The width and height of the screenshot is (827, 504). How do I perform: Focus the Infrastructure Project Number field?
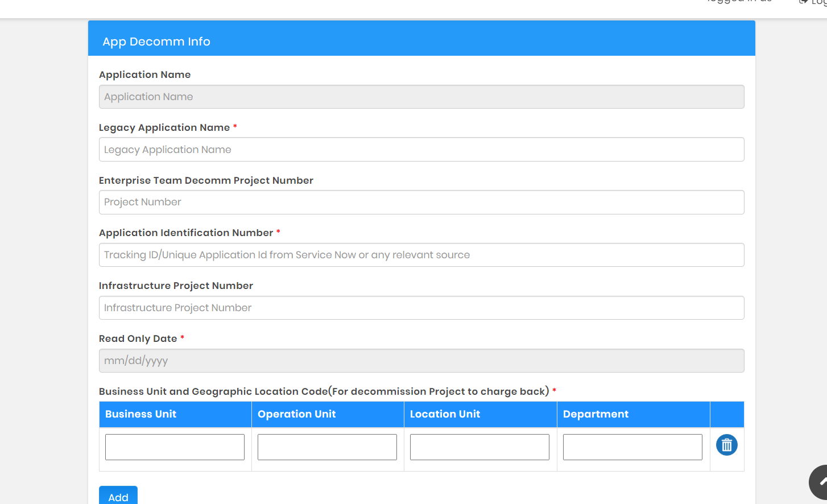tap(421, 307)
